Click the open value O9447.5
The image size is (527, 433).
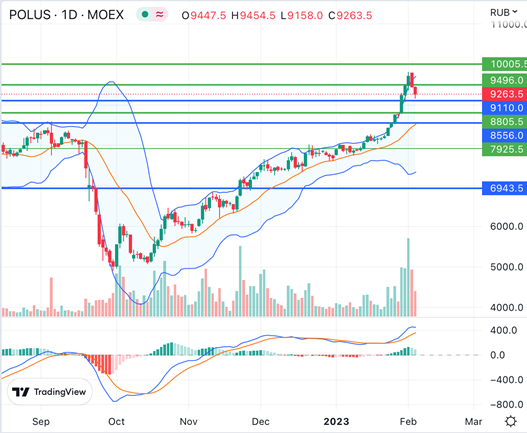point(204,15)
